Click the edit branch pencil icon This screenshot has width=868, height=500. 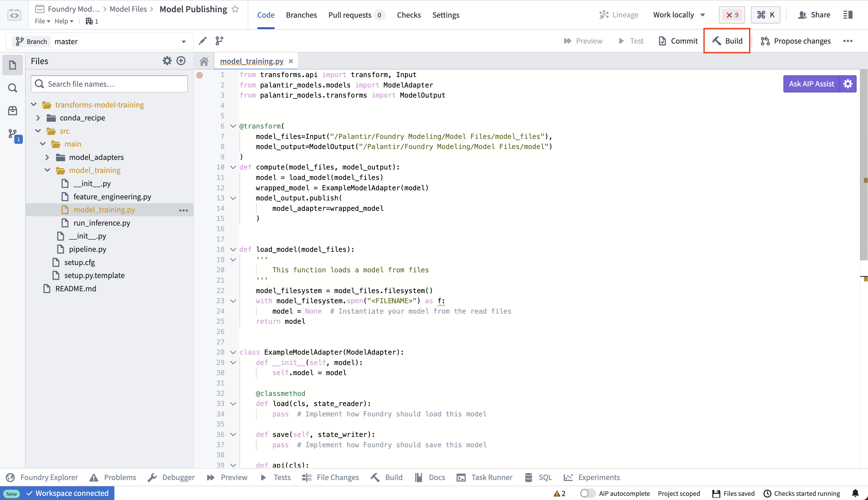pyautogui.click(x=202, y=41)
